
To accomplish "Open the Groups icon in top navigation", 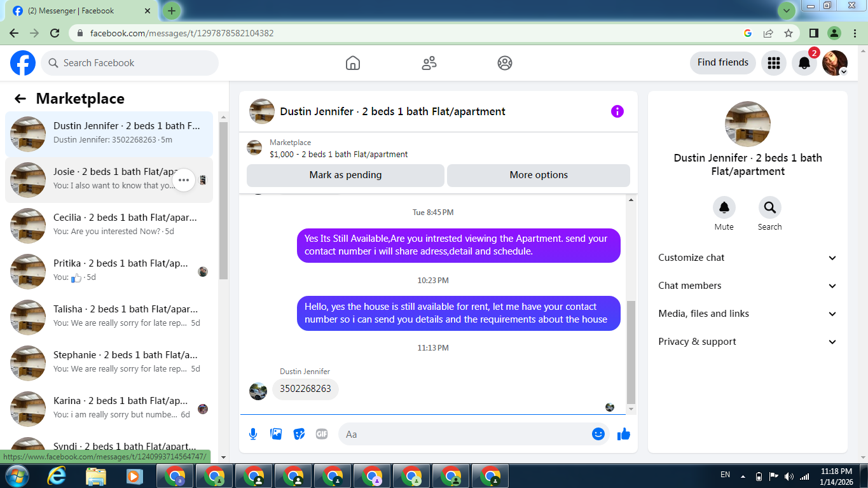I will 505,63.
